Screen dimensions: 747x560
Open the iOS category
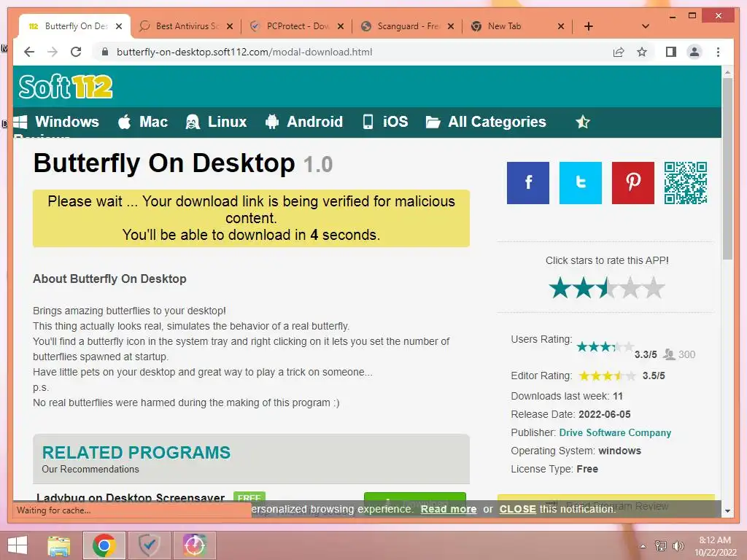pyautogui.click(x=385, y=122)
